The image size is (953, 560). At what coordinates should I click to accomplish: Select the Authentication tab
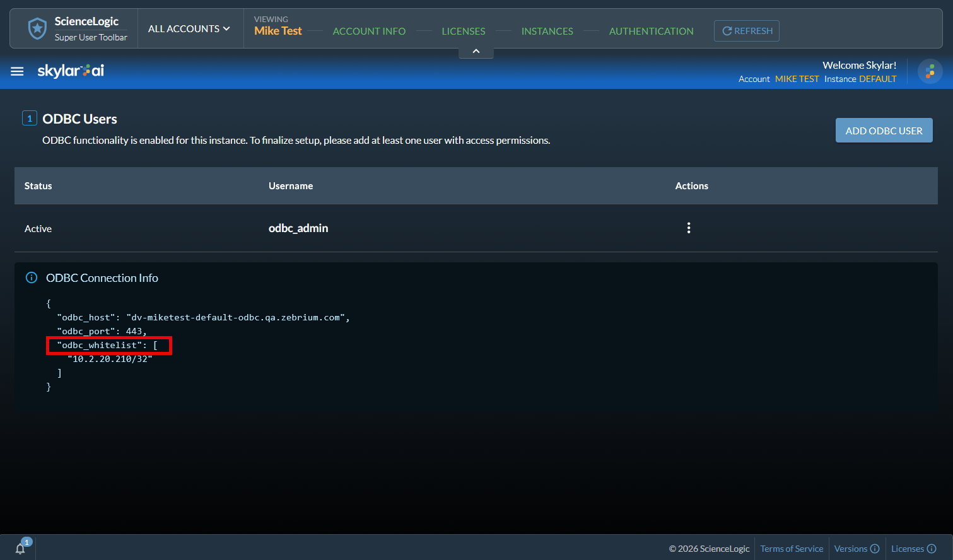click(x=651, y=31)
